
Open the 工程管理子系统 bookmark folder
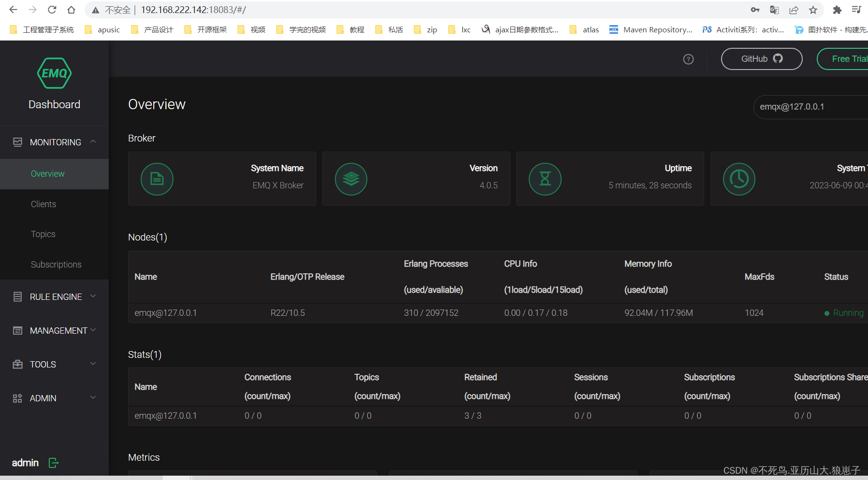(x=42, y=29)
